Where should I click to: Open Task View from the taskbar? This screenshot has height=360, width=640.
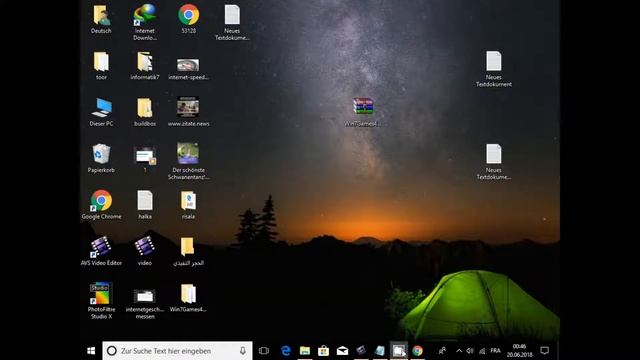click(x=264, y=351)
